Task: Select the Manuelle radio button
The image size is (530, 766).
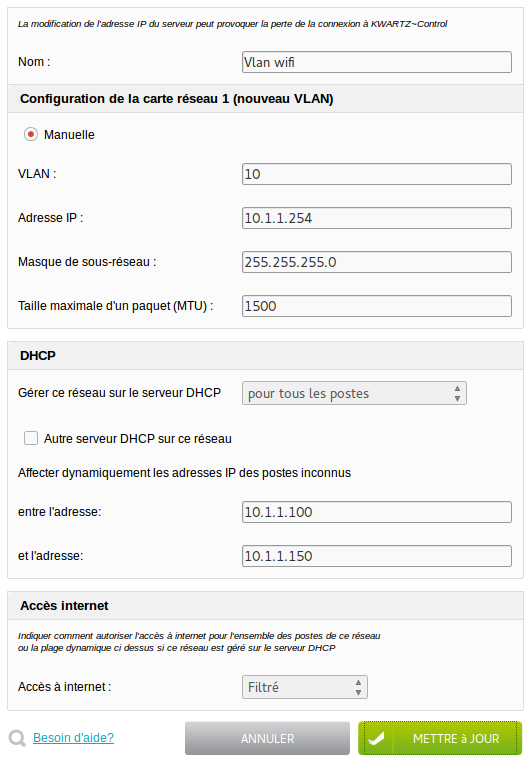Action: [31, 134]
